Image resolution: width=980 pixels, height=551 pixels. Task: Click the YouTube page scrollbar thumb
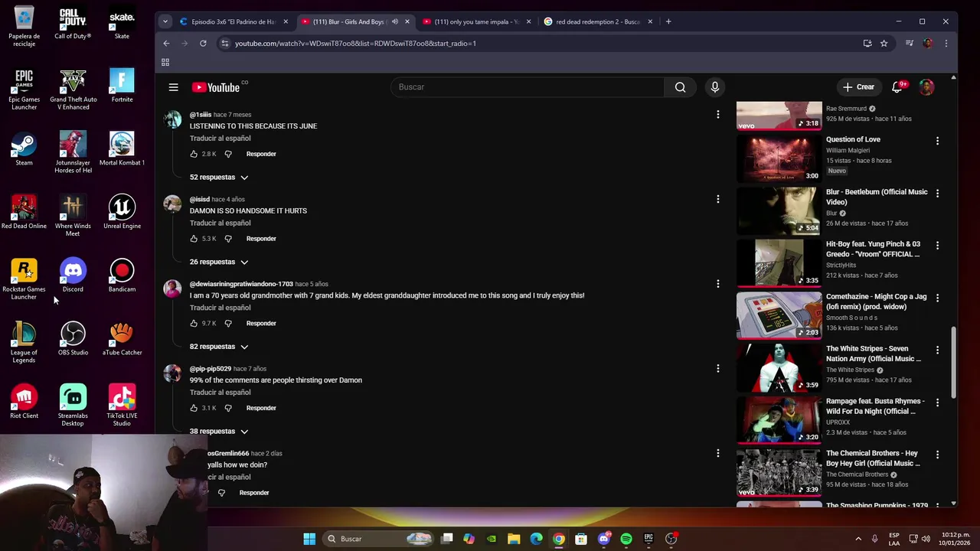pyautogui.click(x=953, y=363)
